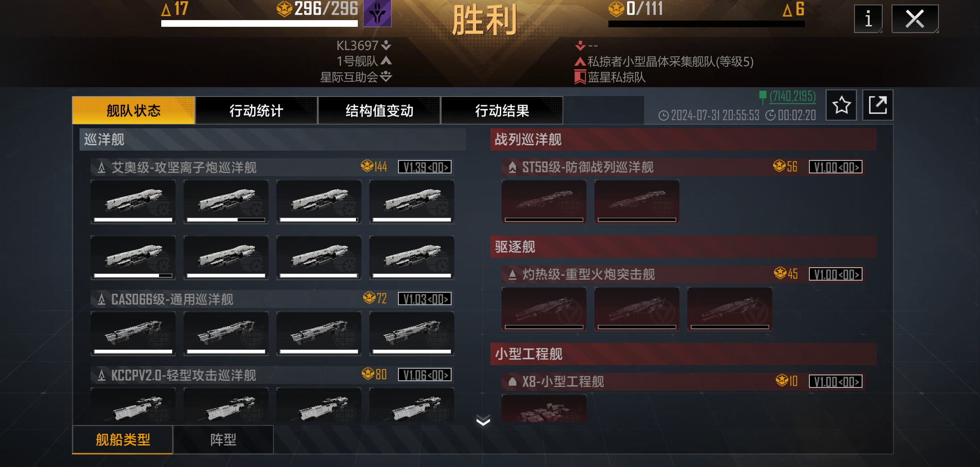Select the 阵型 view toggle
This screenshot has height=467, width=980.
pyautogui.click(x=223, y=440)
